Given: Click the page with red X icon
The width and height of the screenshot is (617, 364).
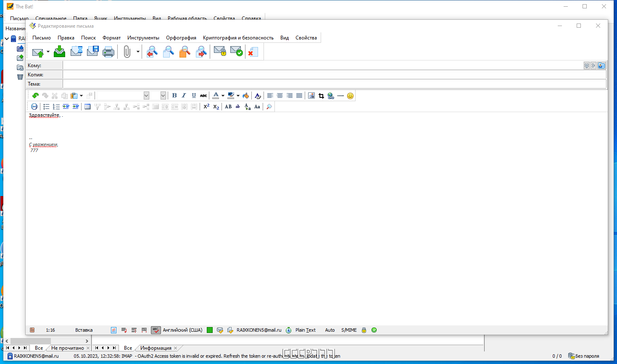Looking at the screenshot, I should tap(253, 52).
